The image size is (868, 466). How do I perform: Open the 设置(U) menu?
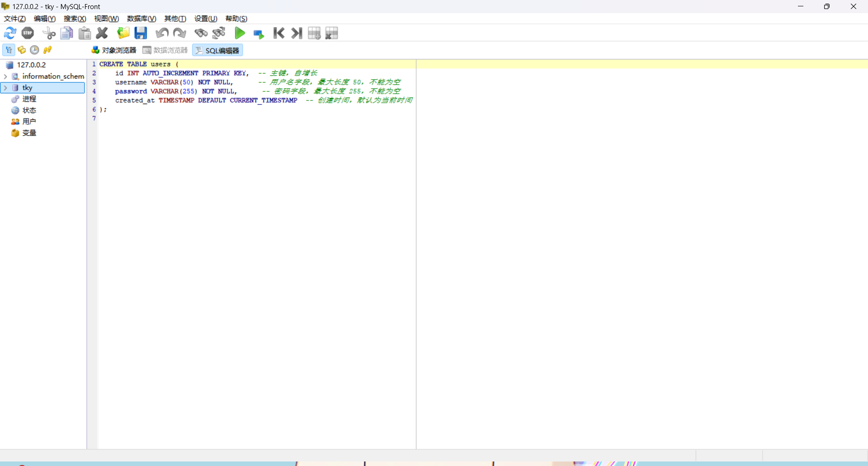click(206, 19)
